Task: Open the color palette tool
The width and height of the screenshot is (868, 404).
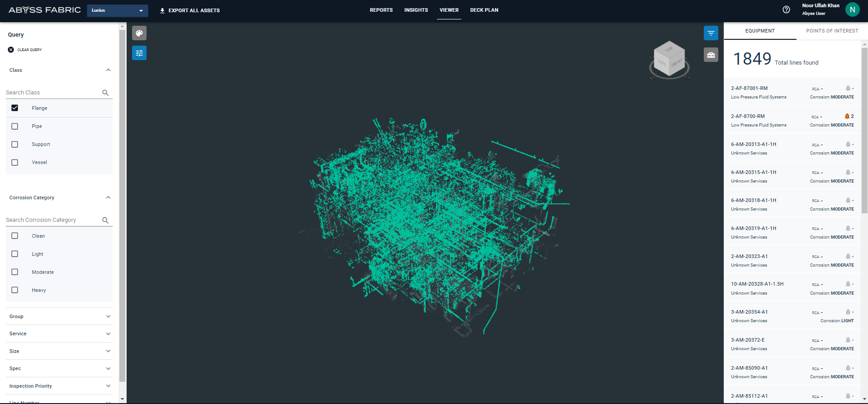Action: 139,33
